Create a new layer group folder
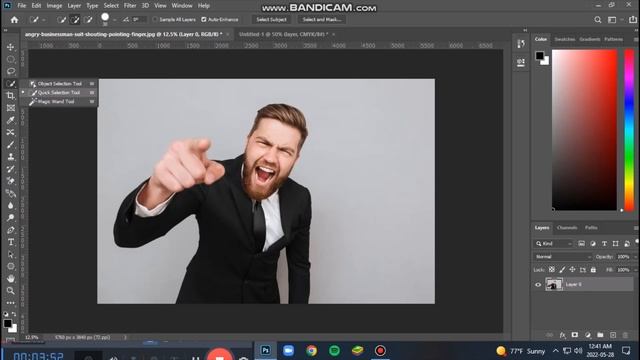640x360 pixels. point(600,335)
